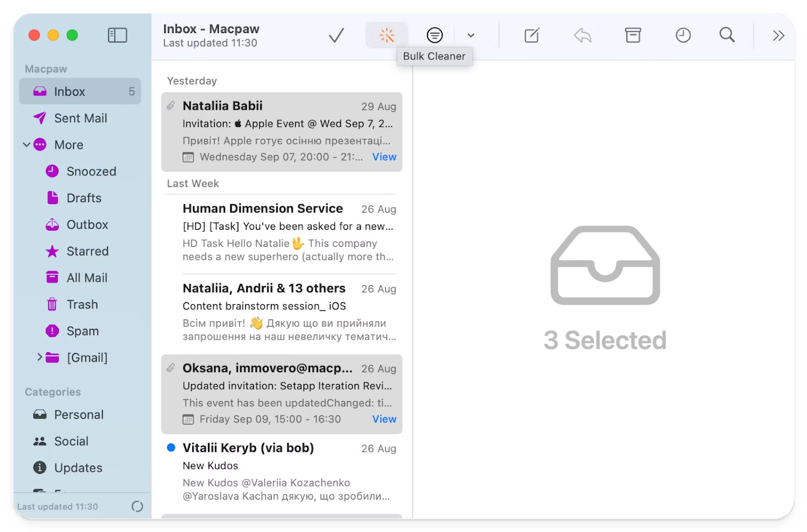Show more toolbar actions with double chevron

coord(778,35)
